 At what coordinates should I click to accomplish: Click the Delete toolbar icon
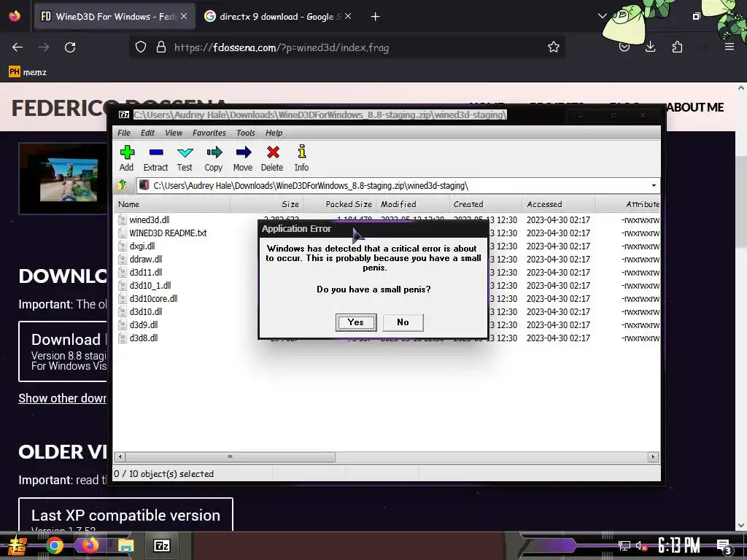(x=272, y=158)
